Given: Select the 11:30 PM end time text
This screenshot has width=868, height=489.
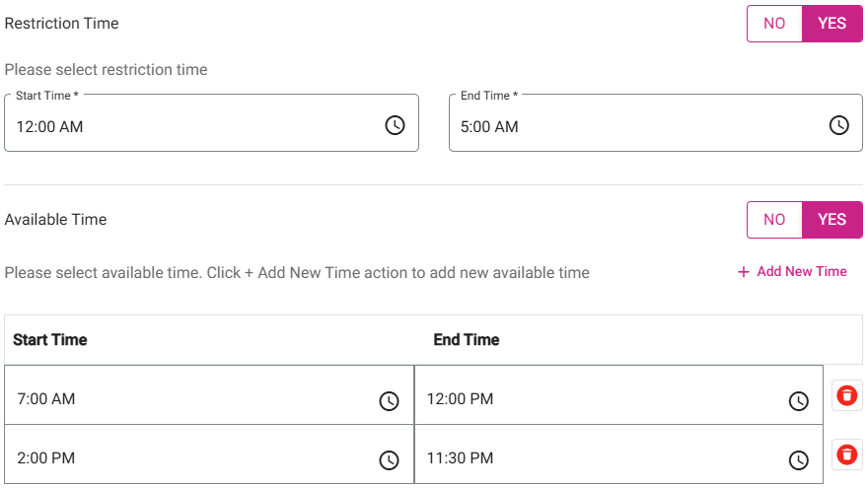Looking at the screenshot, I should point(460,458).
